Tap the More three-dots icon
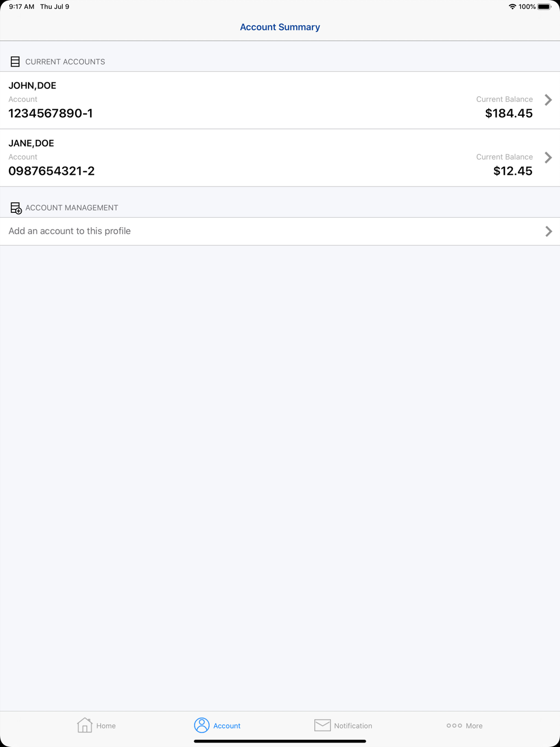Viewport: 560px width, 747px height. coord(454,726)
